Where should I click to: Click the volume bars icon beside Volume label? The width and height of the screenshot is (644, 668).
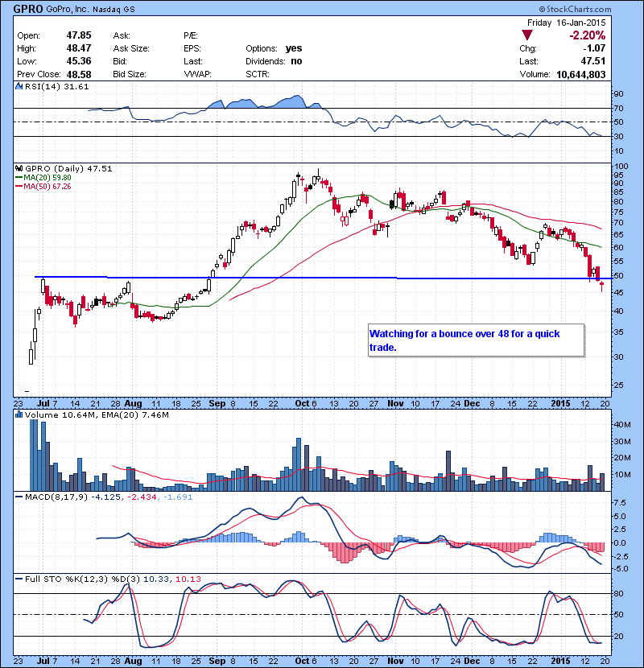(x=19, y=414)
